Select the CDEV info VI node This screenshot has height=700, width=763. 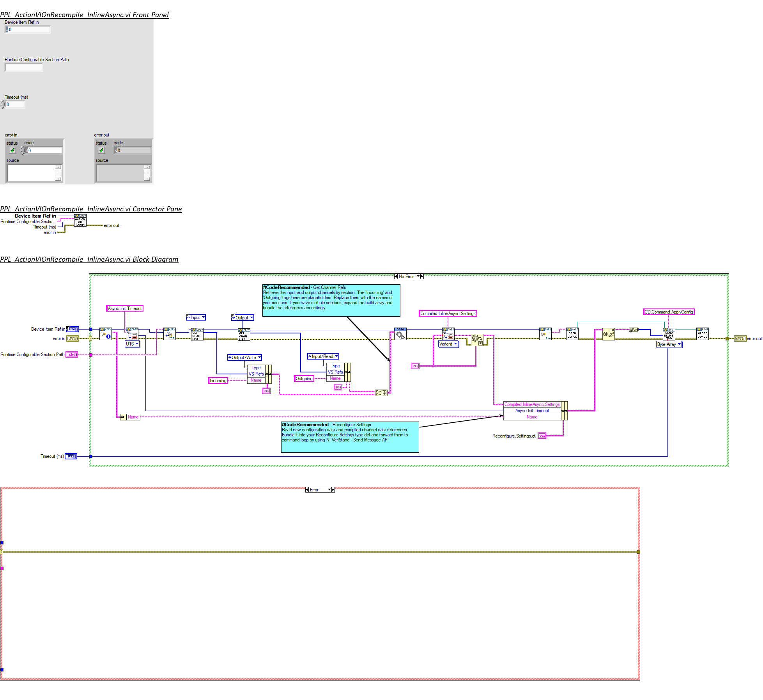(105, 334)
